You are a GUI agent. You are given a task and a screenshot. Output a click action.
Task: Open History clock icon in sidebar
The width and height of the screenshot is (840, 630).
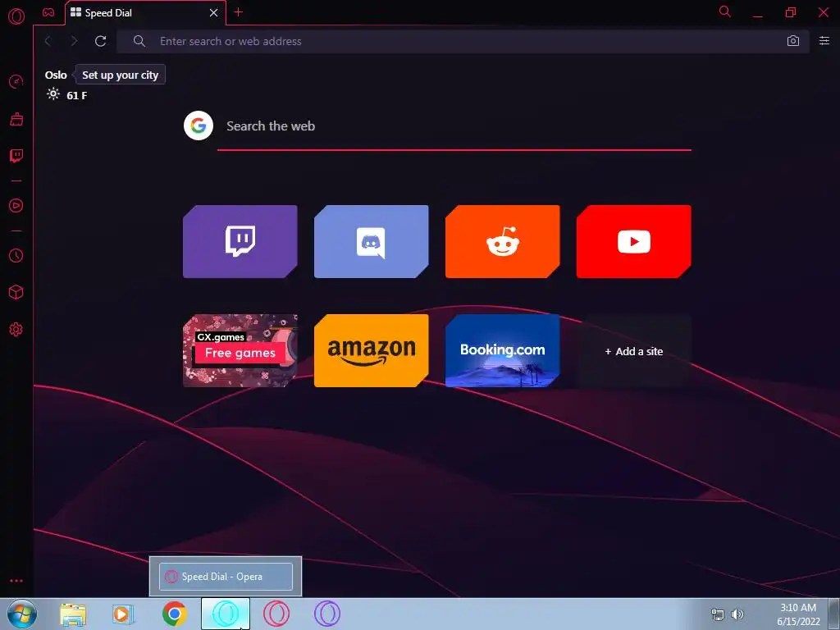tap(16, 256)
